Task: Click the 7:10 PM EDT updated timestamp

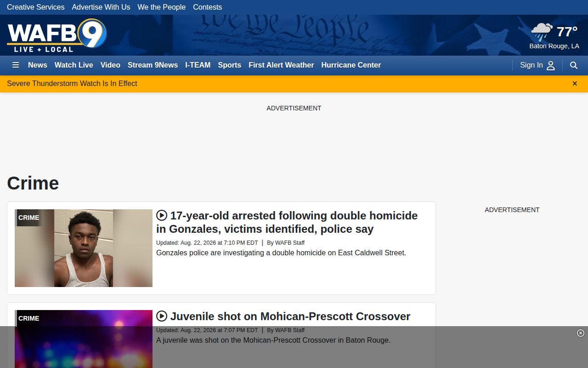Action: (x=207, y=243)
